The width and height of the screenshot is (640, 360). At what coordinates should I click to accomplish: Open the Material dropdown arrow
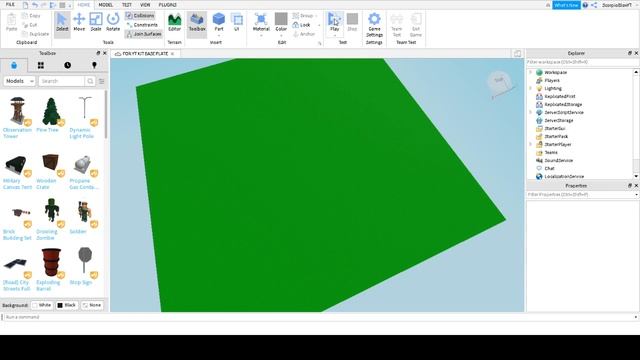[261, 36]
